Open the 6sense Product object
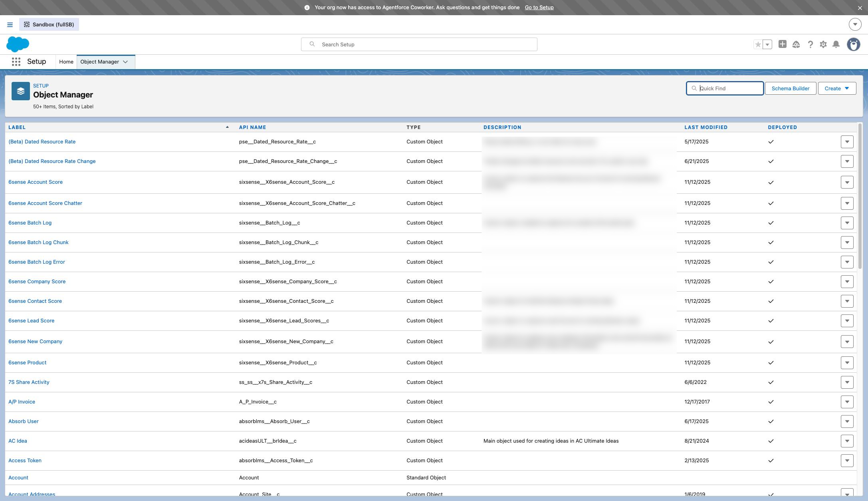Viewport: 868px width, 501px height. pos(27,363)
